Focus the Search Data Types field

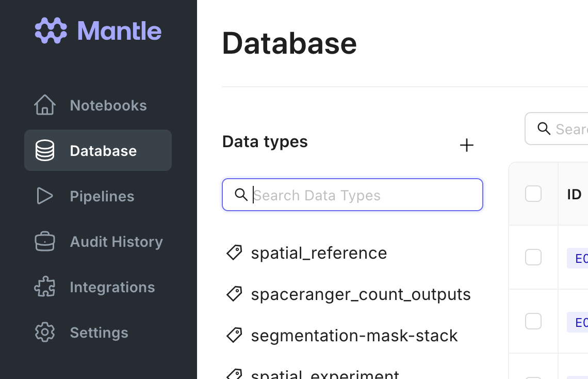point(361,195)
